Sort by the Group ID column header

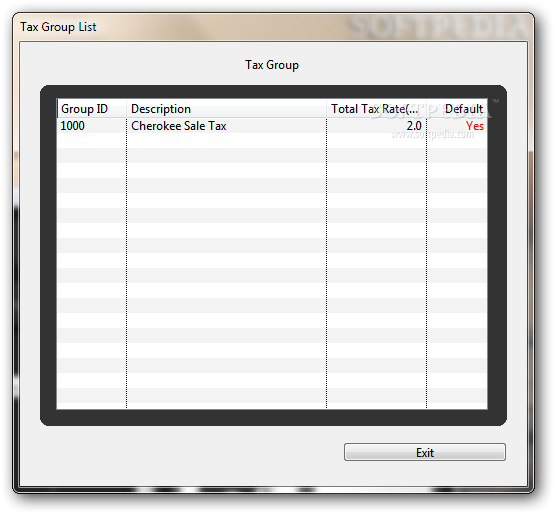pyautogui.click(x=92, y=109)
